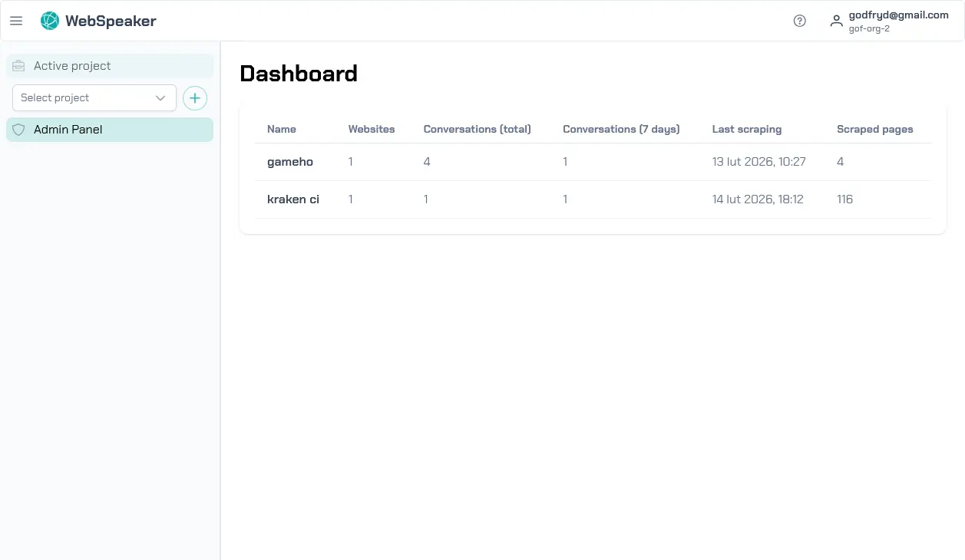Screen dimensions: 965x560
Task: Open the godfryd@gmail.com account menu
Action: click(x=898, y=15)
